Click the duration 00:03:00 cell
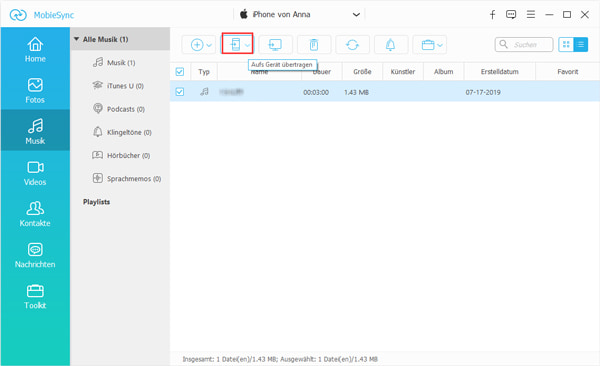This screenshot has width=600, height=366. [x=316, y=92]
